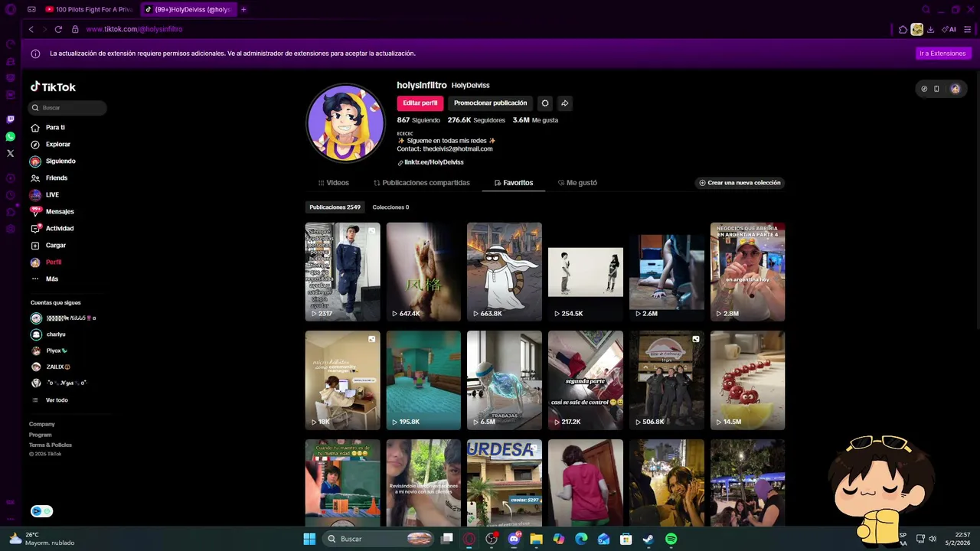Open the video with 663.8K views

pyautogui.click(x=505, y=272)
